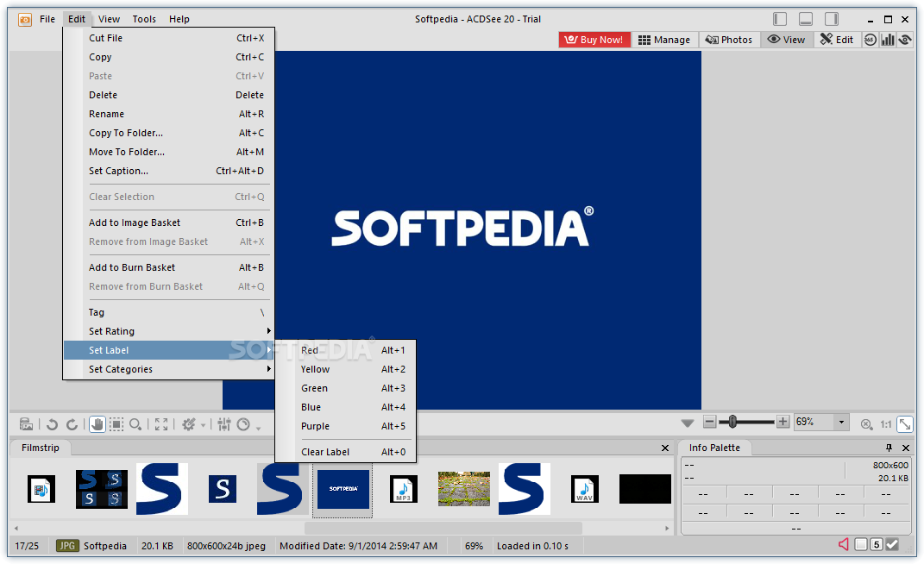
Task: Click the Buy Now! button
Action: 594,40
